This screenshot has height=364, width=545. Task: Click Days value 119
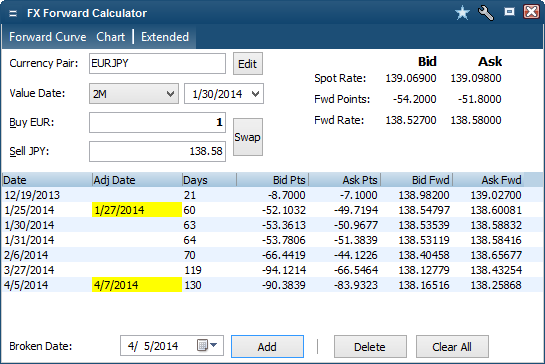(193, 270)
